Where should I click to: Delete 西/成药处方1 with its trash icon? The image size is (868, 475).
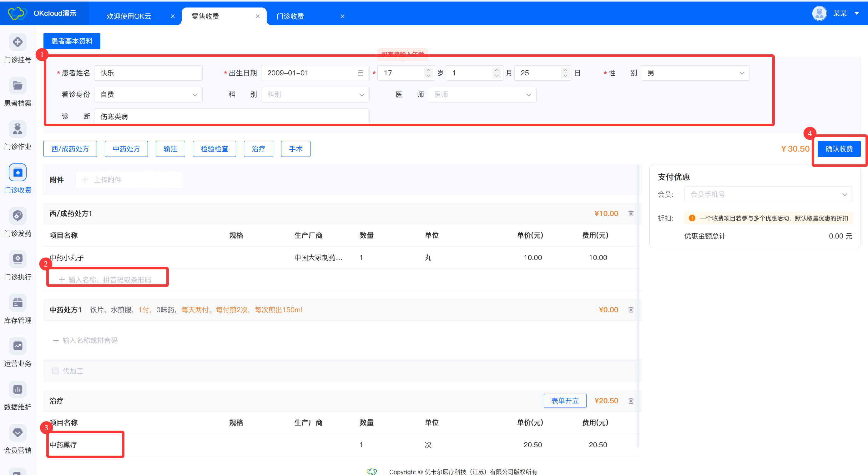(x=631, y=213)
